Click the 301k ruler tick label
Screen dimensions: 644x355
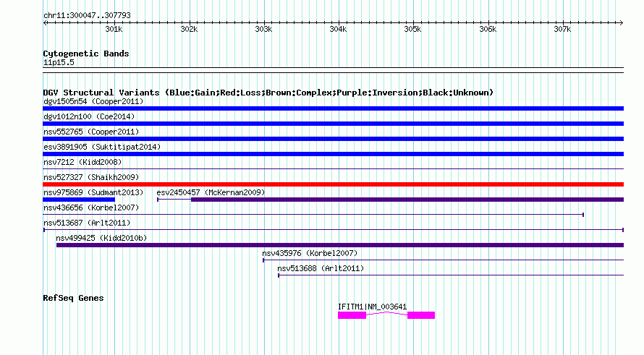pos(114,29)
